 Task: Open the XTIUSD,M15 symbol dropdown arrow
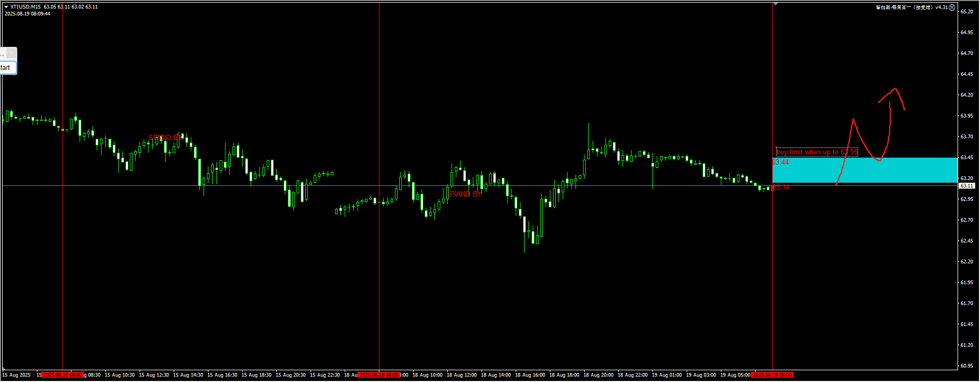[x=6, y=7]
